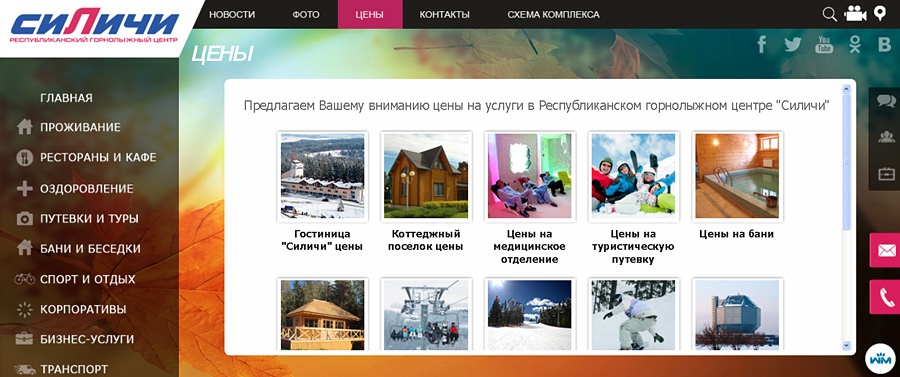
Task: Open the НОВОСТИ menu item
Action: pyautogui.click(x=232, y=14)
